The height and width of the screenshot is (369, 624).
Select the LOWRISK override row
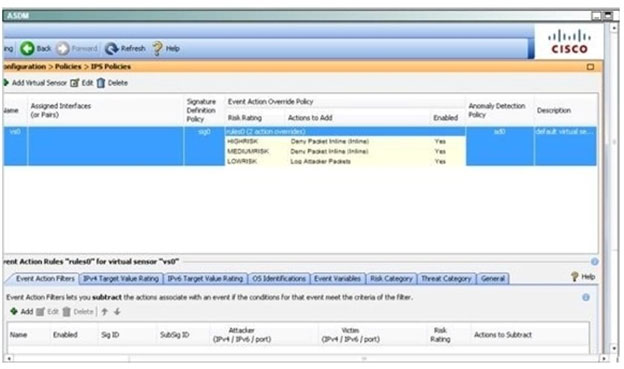coord(345,161)
